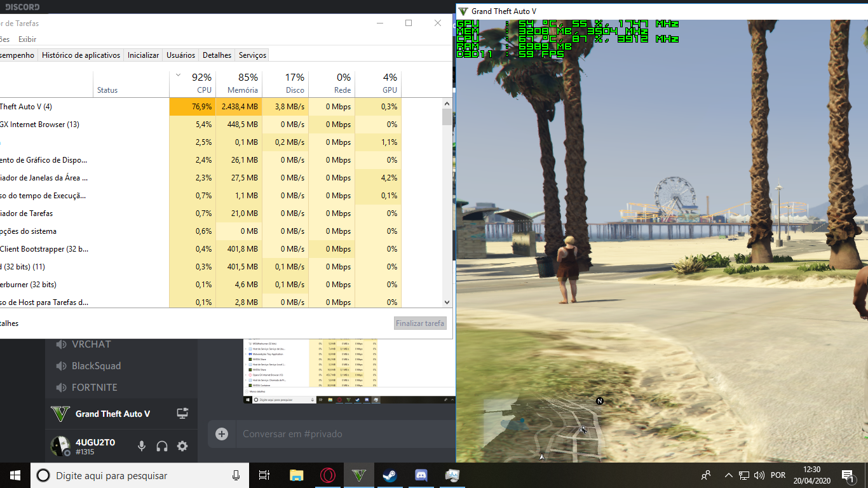Click the Discord #1315 user tag
This screenshot has height=488, width=868.
click(x=85, y=452)
